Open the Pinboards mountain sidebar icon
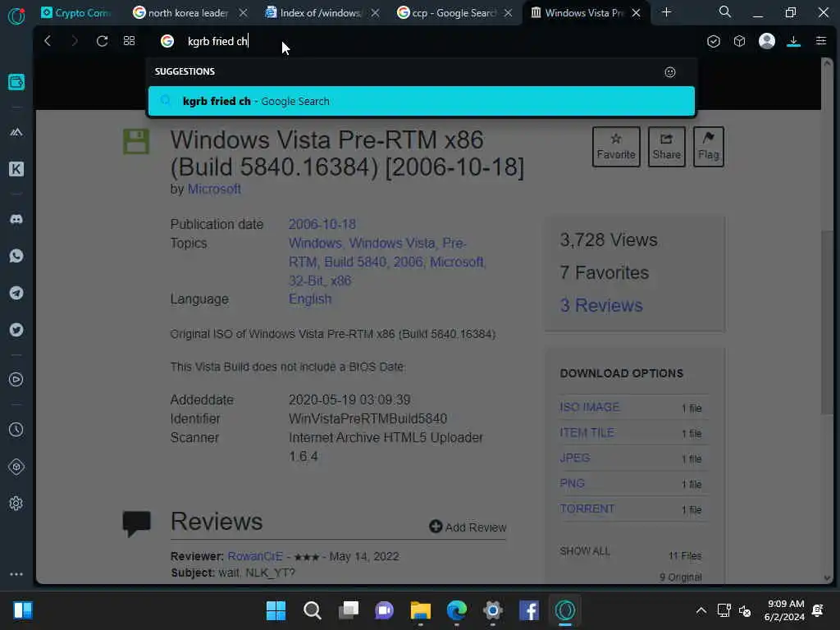840x630 pixels. (16, 132)
